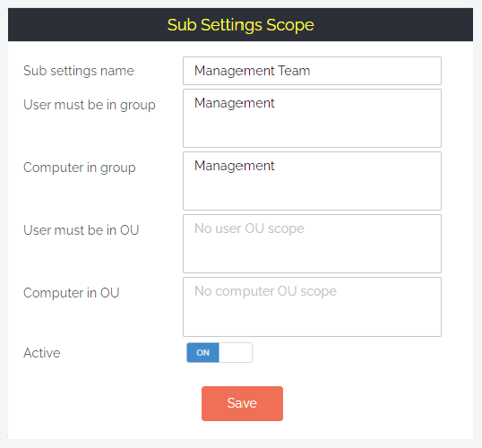Click the blue ON label of the switch
Screen dimensions: 482x448
pos(202,353)
